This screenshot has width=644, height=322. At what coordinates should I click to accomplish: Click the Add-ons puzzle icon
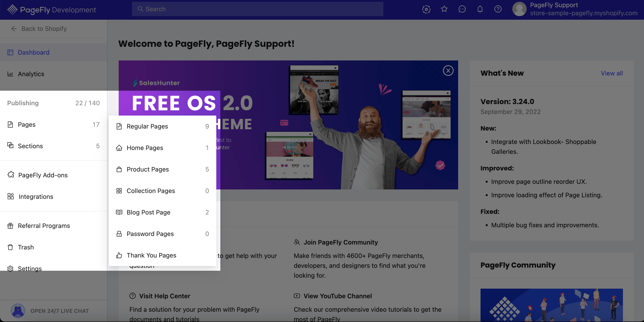pos(11,175)
